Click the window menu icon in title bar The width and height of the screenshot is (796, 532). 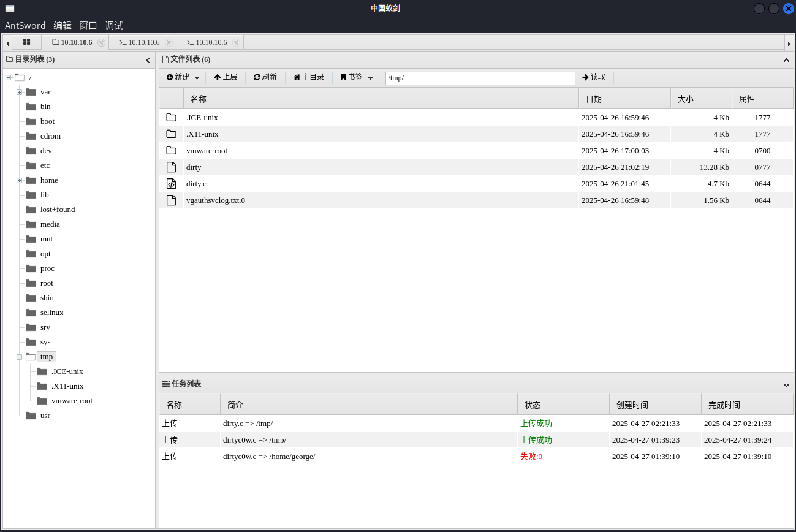click(10, 8)
